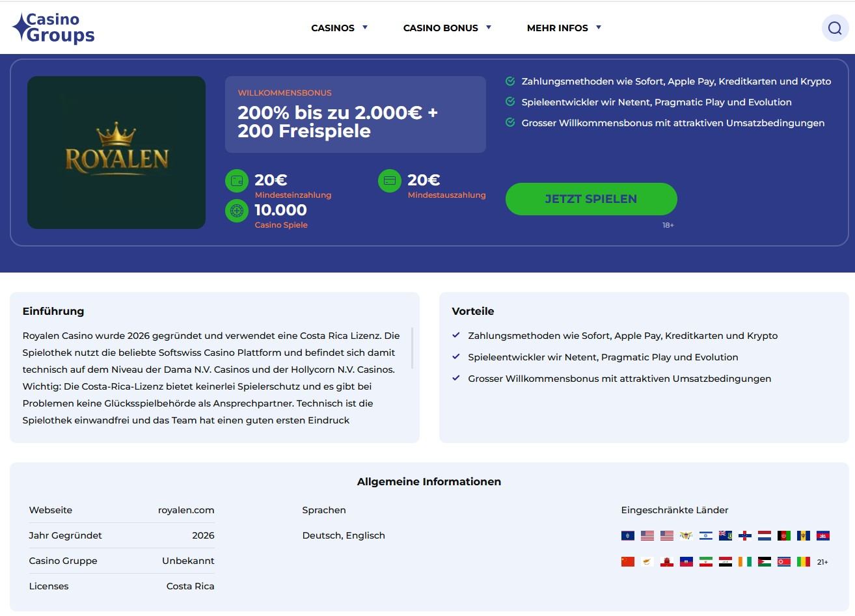The width and height of the screenshot is (855, 616).
Task: Click the '2026' founding year value
Action: [x=203, y=535]
